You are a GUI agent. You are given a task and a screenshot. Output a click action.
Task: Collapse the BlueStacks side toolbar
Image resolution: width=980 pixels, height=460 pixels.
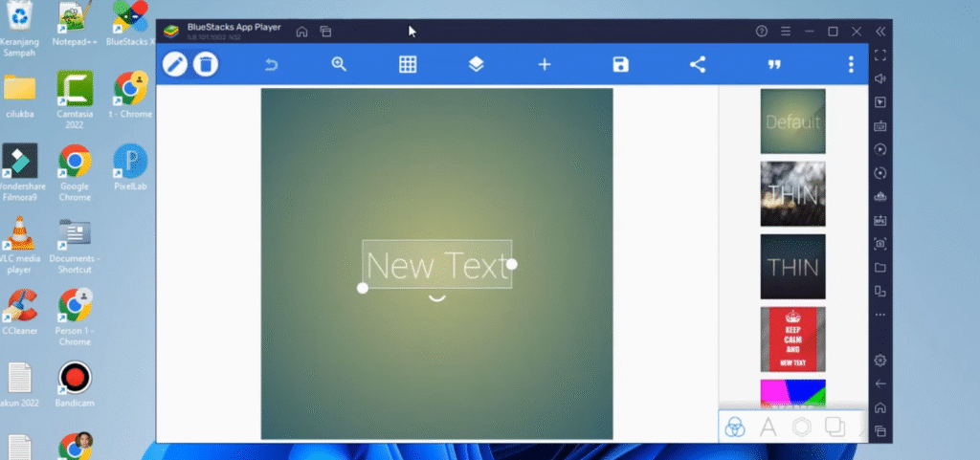click(880, 32)
